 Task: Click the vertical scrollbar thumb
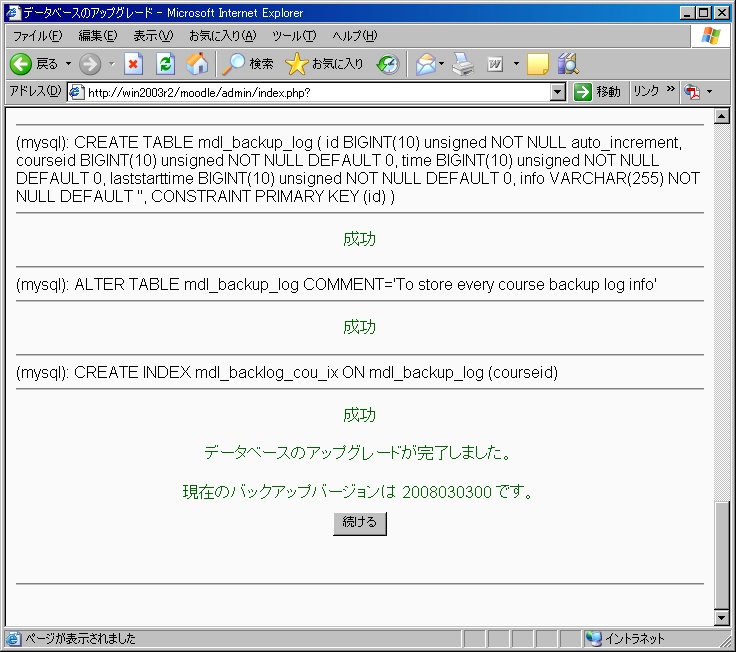point(721,555)
